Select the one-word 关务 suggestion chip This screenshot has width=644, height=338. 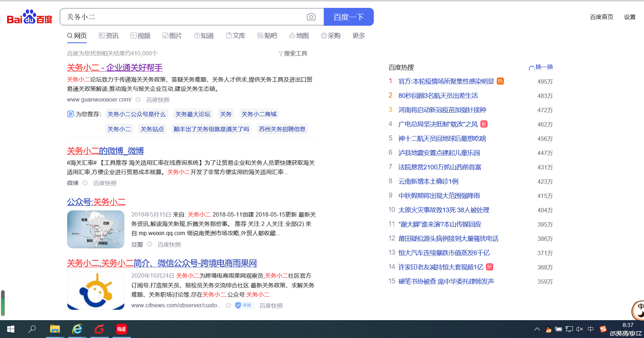pos(226,114)
